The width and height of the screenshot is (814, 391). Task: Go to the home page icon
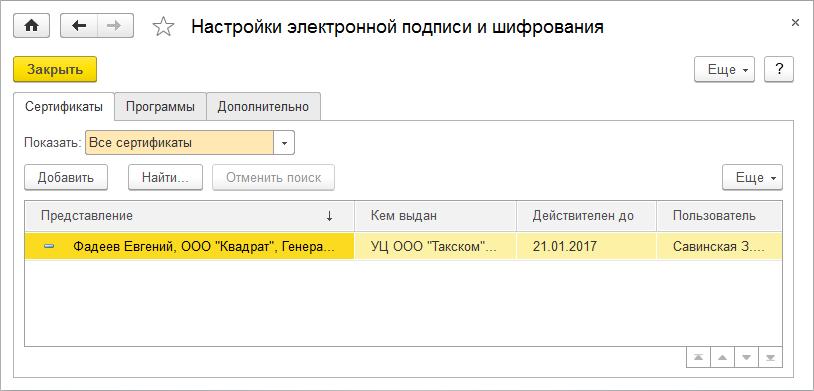click(31, 26)
